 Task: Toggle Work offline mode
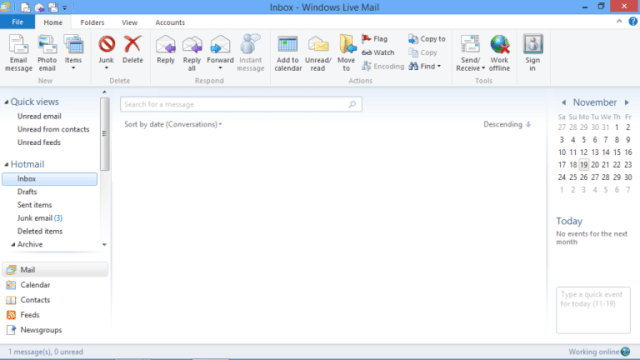(x=500, y=53)
